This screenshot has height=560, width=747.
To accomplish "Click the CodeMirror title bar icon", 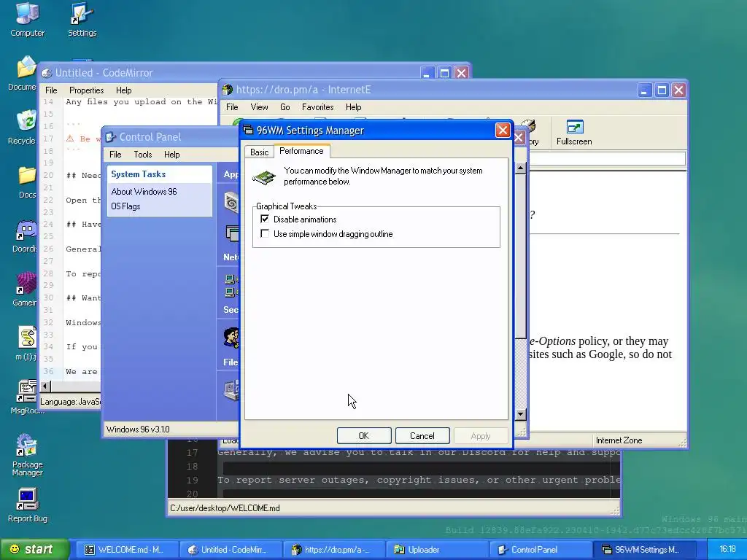I will click(47, 73).
